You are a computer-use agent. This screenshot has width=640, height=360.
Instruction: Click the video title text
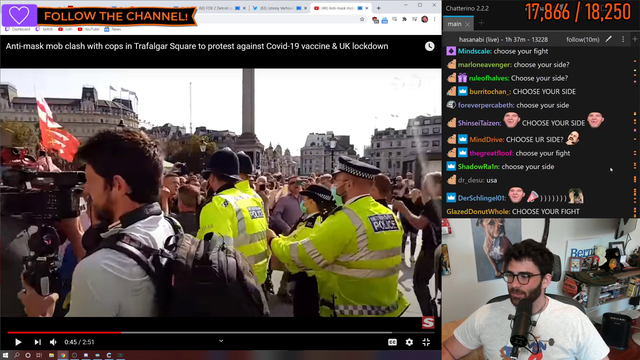(197, 46)
